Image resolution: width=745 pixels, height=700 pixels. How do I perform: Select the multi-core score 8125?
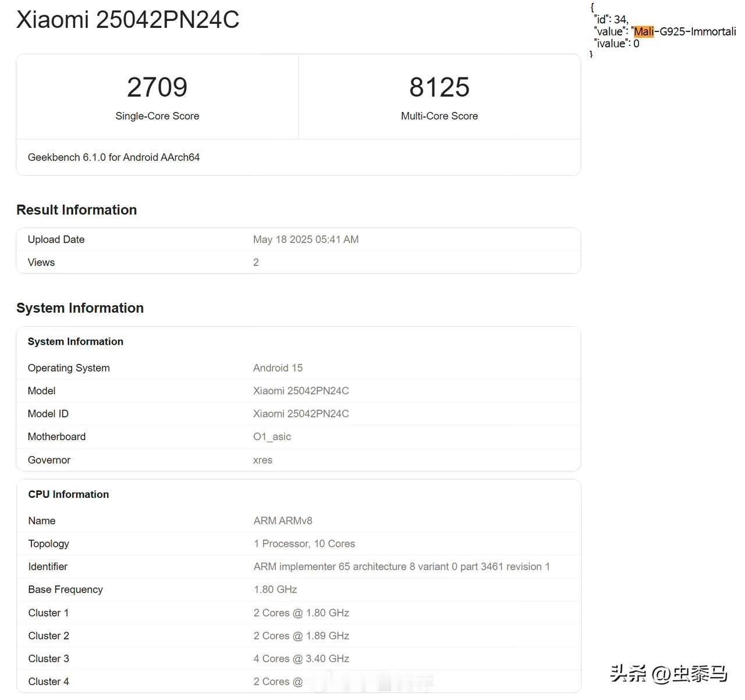(x=439, y=87)
